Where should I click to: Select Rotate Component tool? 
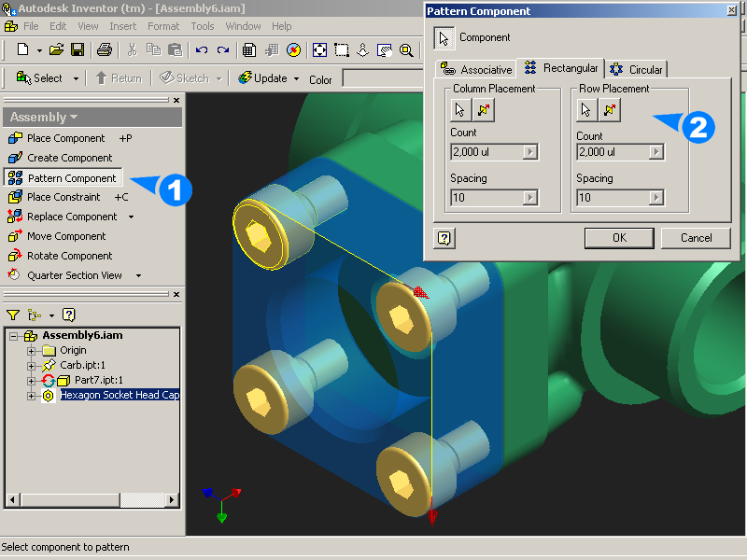pyautogui.click(x=61, y=256)
